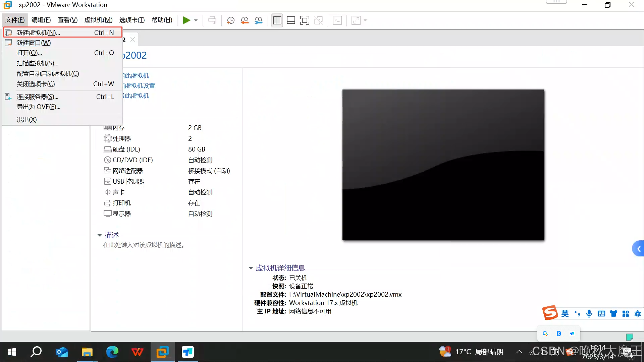Image resolution: width=644 pixels, height=362 pixels.
Task: Click the CD/DVD (IDE) device entry
Action: [132, 160]
